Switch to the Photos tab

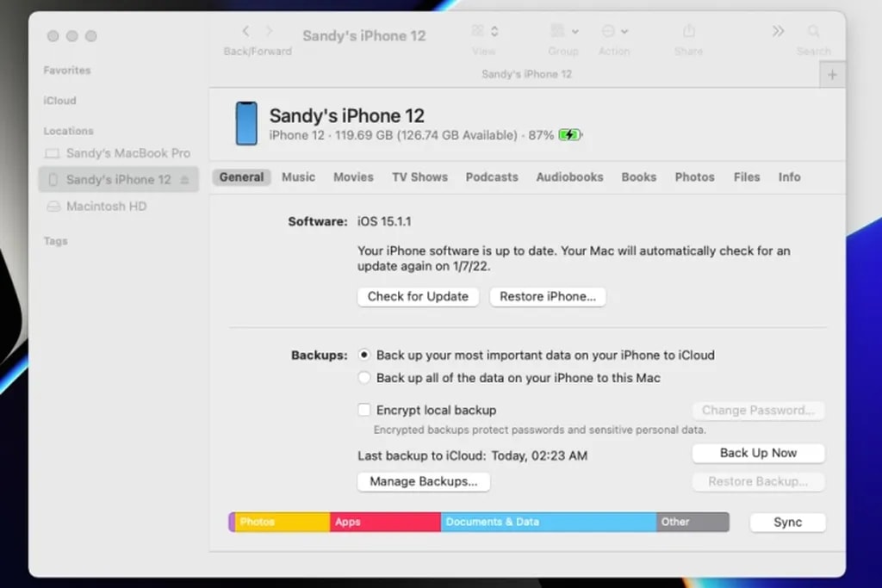tap(694, 177)
